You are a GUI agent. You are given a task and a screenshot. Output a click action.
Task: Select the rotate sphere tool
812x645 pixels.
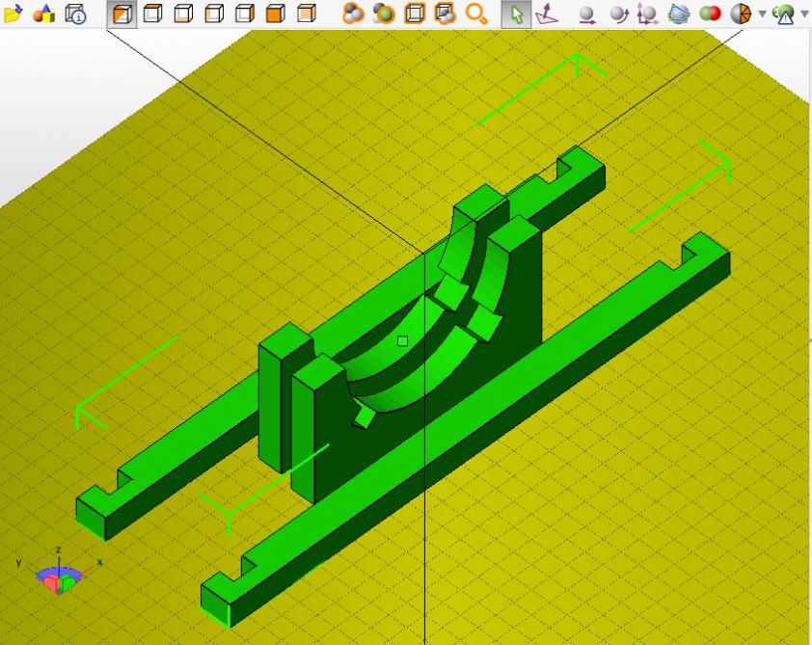(617, 13)
